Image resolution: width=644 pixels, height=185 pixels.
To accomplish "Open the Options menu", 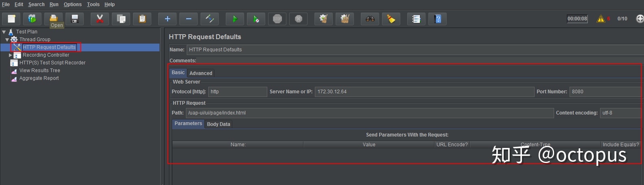I will [x=72, y=4].
